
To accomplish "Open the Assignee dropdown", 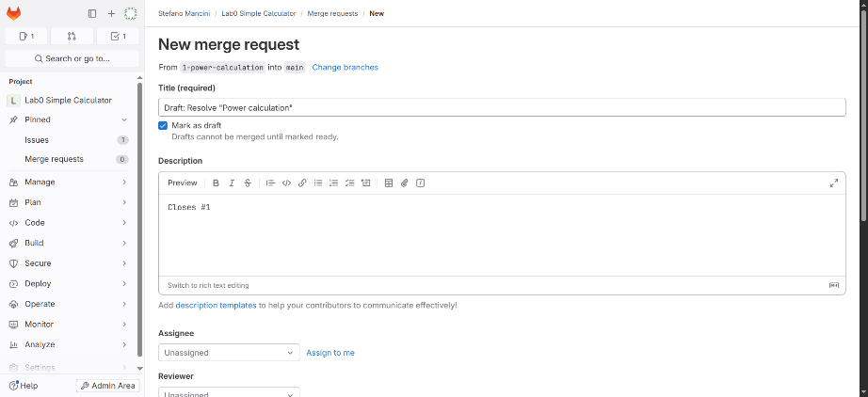I will [x=229, y=353].
